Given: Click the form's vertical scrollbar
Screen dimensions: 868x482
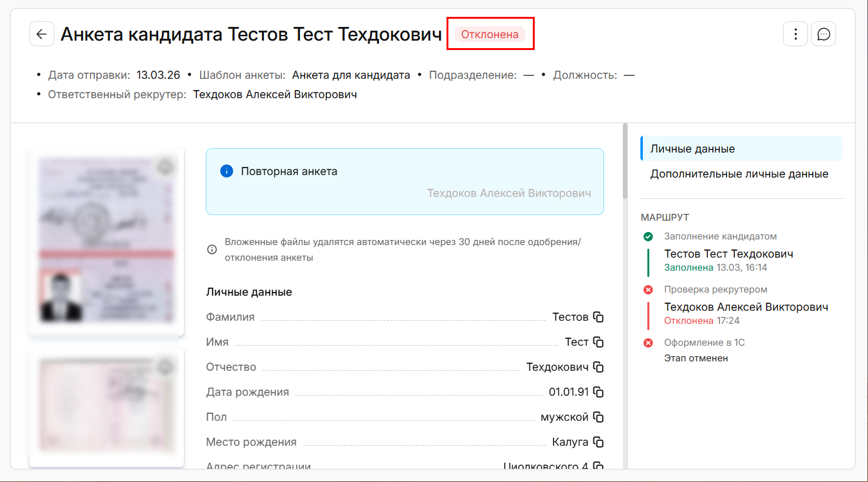Looking at the screenshot, I should point(625,163).
